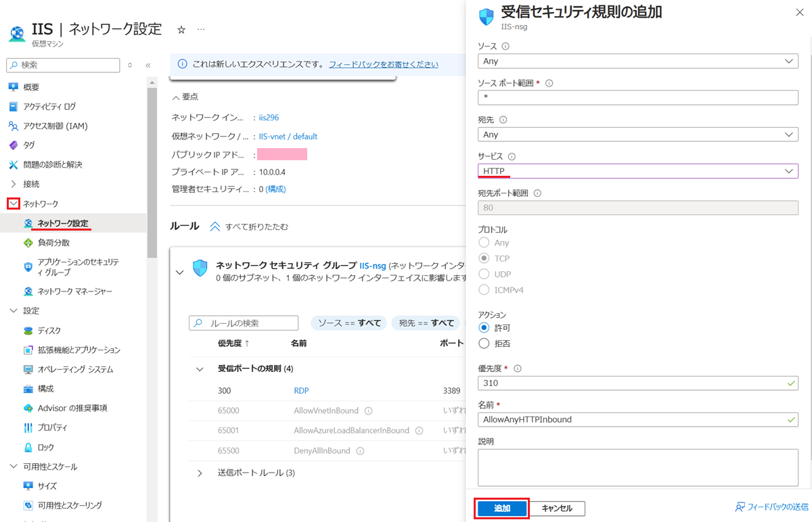Click the up/down sort arrows beside sidebar search
Screen dimensions: 812x522
point(130,65)
